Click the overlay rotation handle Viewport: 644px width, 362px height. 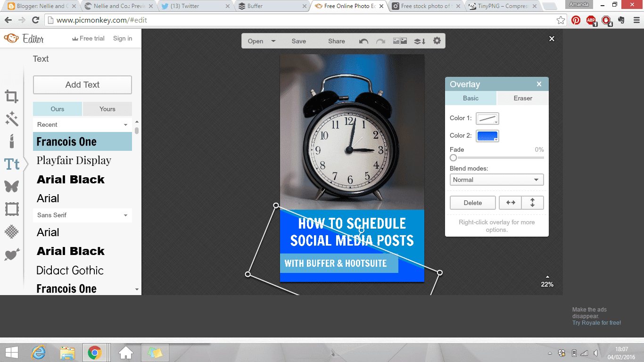tap(362, 230)
